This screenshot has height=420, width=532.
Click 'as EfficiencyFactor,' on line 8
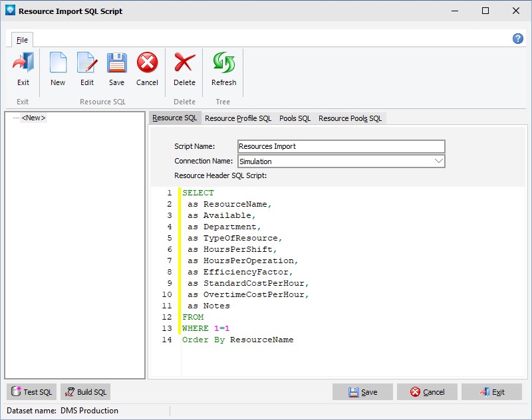[240, 272]
